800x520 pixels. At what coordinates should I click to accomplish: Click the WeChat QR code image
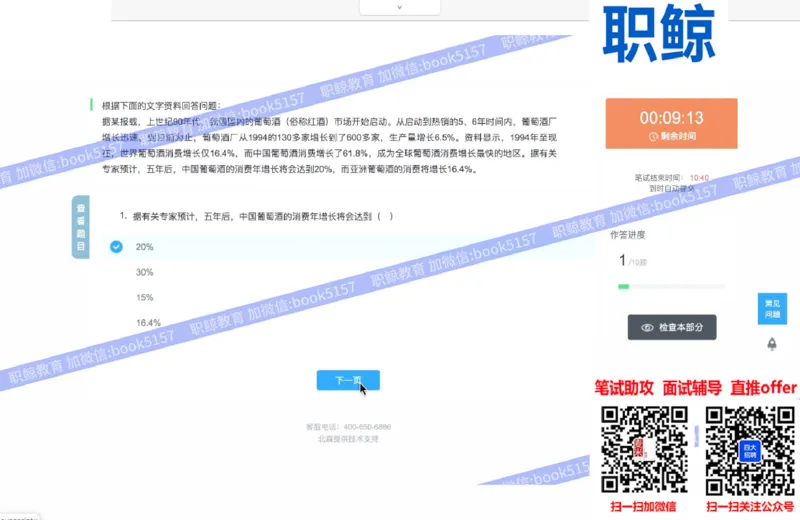(x=644, y=450)
